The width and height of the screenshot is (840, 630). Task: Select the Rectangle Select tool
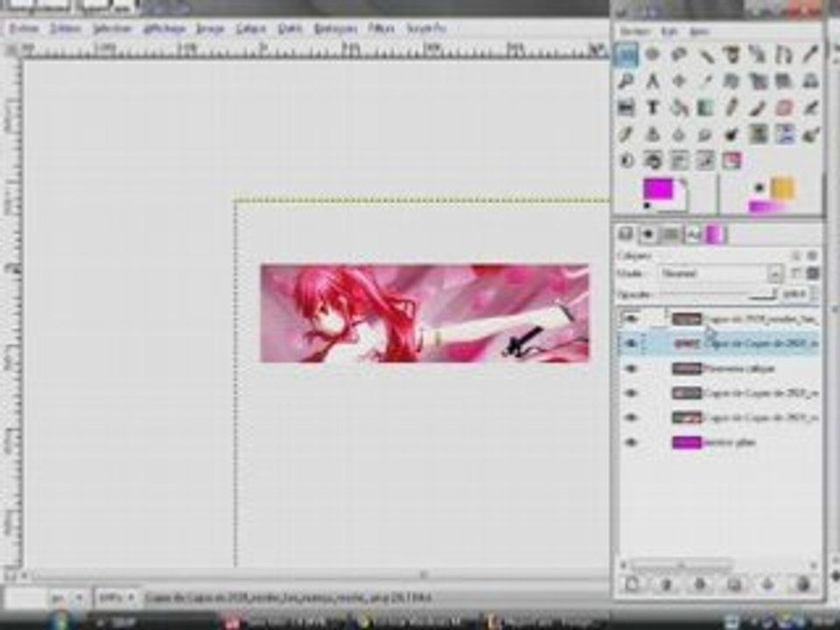[x=626, y=54]
